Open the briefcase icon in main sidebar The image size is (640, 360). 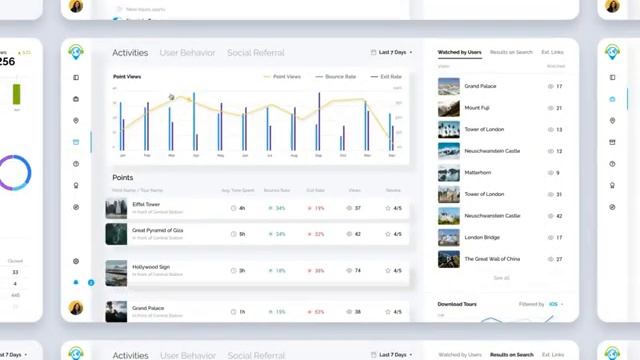pos(76,99)
